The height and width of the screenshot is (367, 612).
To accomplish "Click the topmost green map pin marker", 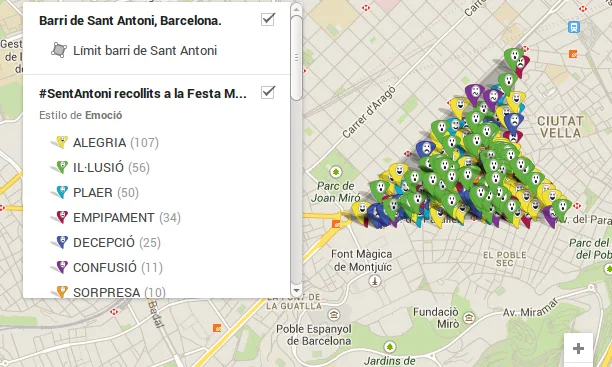I will pyautogui.click(x=513, y=57).
